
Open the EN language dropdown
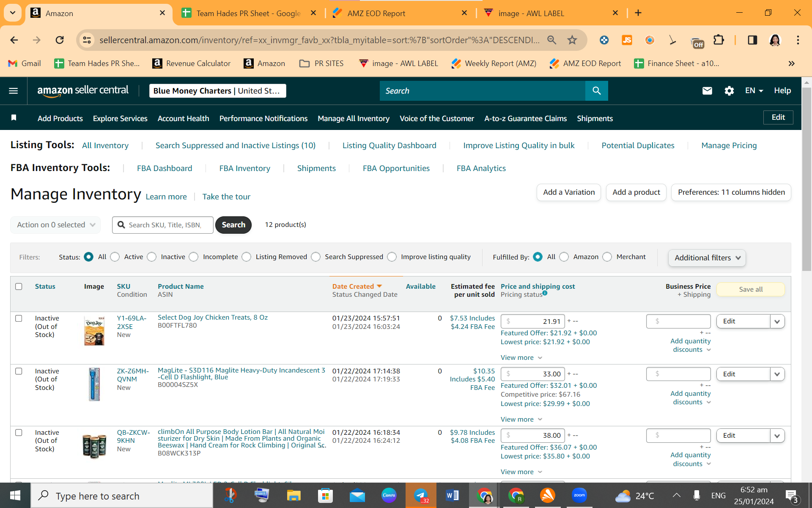tap(754, 91)
